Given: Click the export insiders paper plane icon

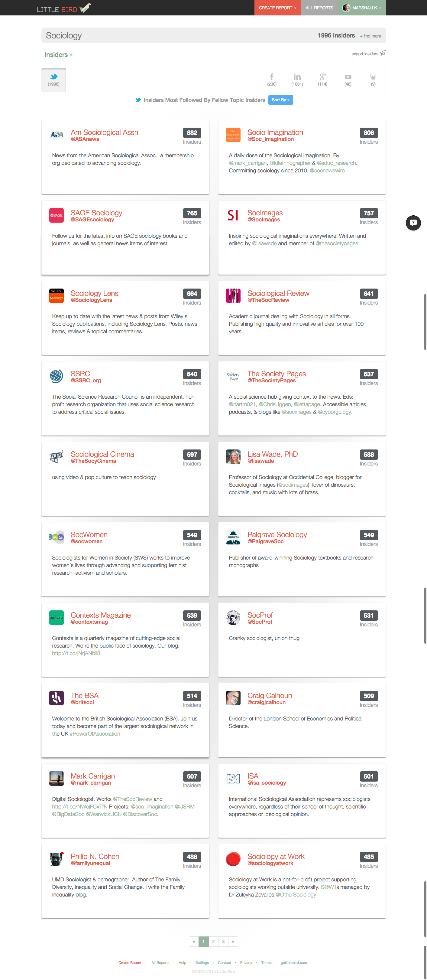Looking at the screenshot, I should coord(383,53).
